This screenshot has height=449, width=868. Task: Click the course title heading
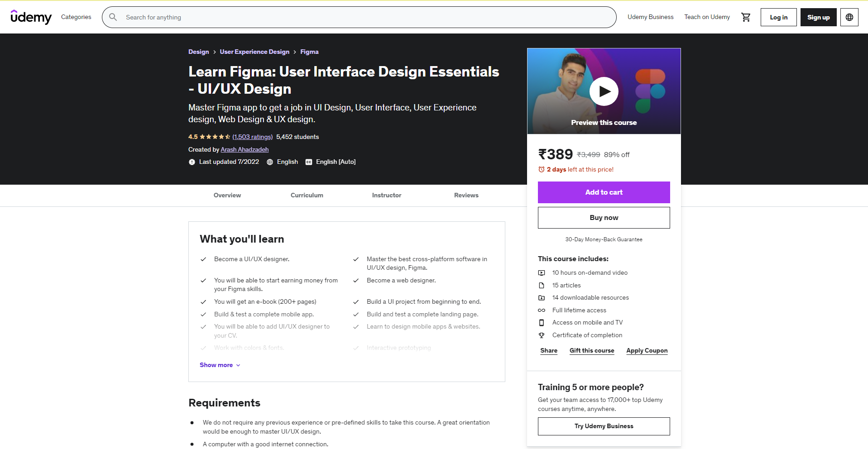click(344, 80)
